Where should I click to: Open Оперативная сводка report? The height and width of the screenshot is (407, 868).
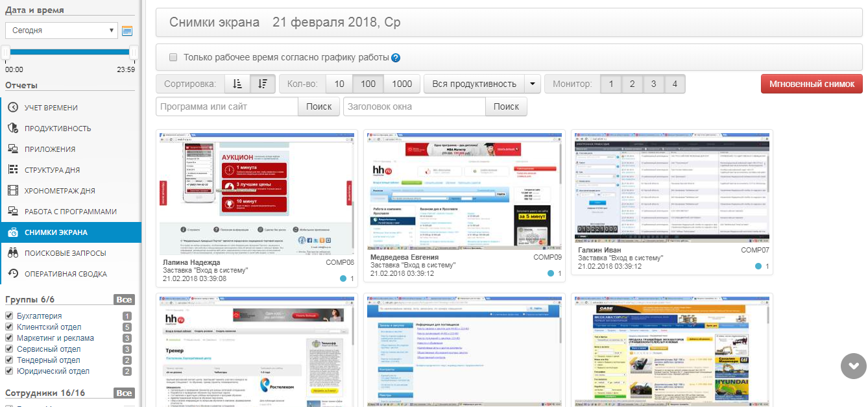tap(65, 274)
